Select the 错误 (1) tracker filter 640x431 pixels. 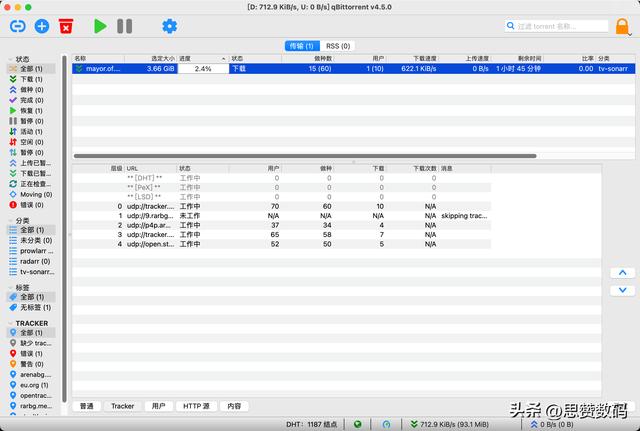click(31, 353)
